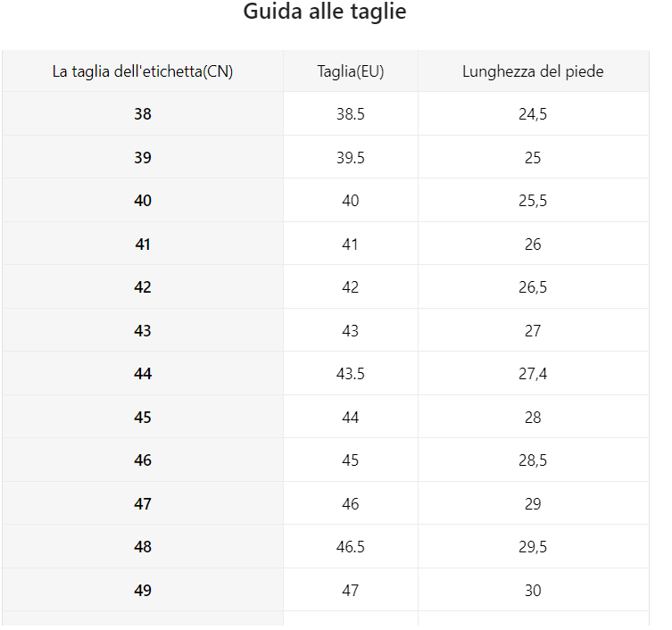
Task: Click the EU size 38.5 value
Action: click(351, 114)
